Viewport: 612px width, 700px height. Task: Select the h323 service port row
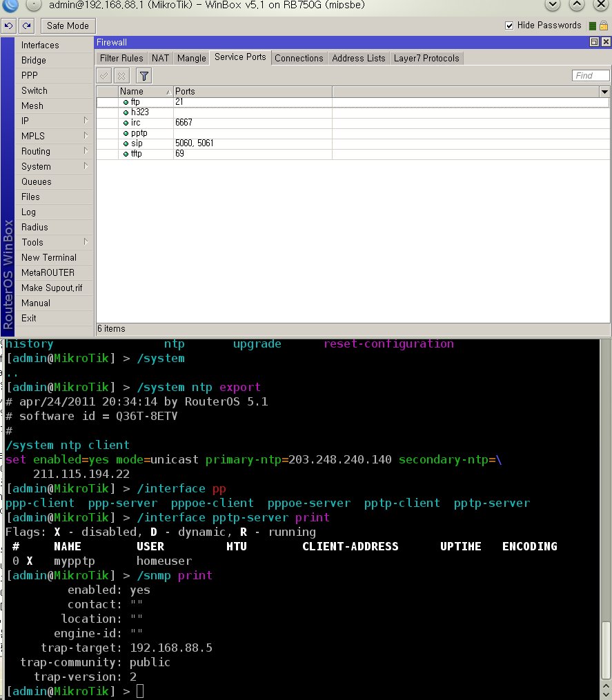coord(353,112)
